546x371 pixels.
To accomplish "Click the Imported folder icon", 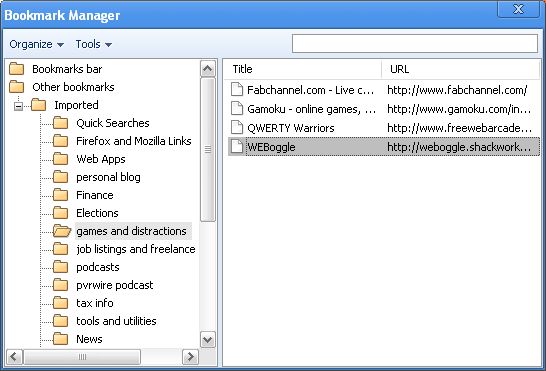I will (38, 105).
